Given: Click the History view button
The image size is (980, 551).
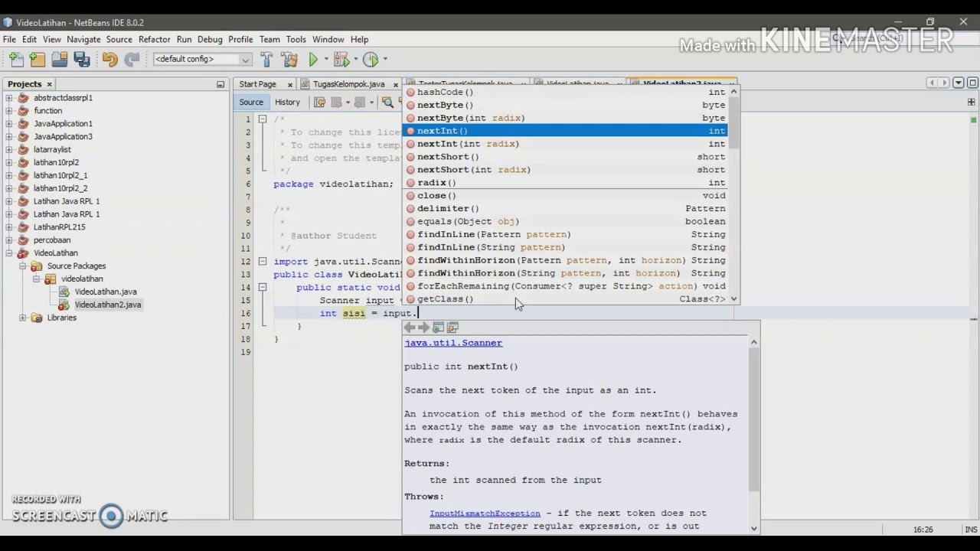Looking at the screenshot, I should pyautogui.click(x=287, y=103).
